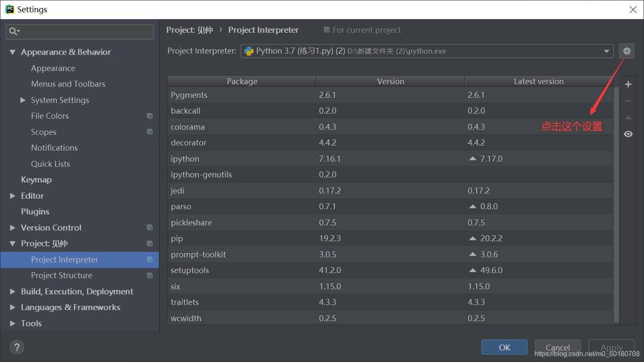Click the upgrade package arrow icon
644x362 pixels.
[628, 117]
